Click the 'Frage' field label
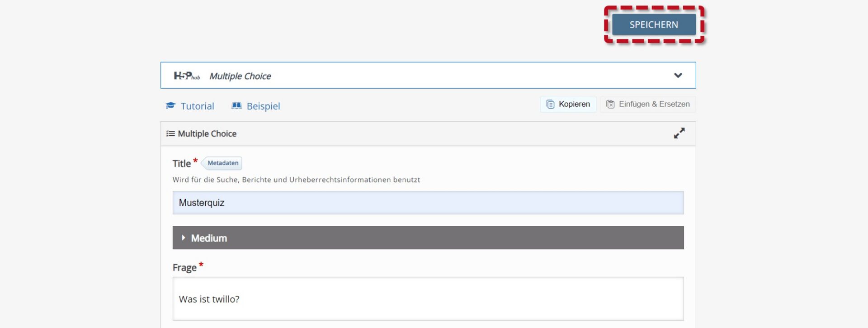Viewport: 868px width, 328px height. [x=184, y=267]
